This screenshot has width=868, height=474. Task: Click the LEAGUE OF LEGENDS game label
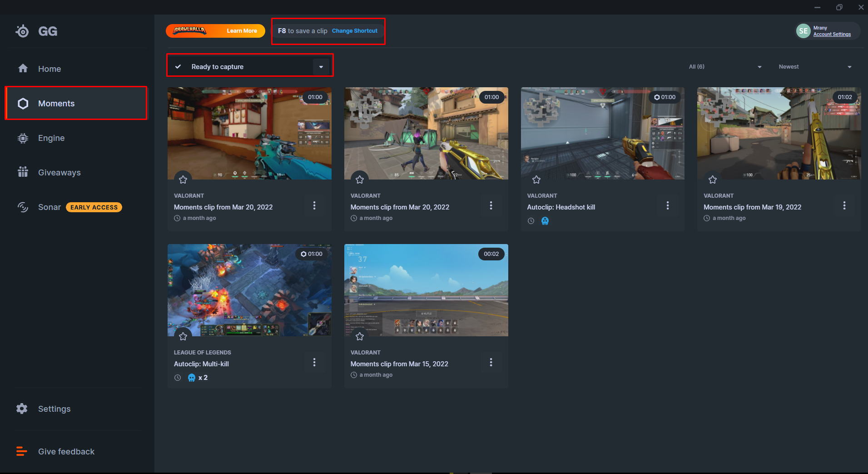tap(203, 353)
